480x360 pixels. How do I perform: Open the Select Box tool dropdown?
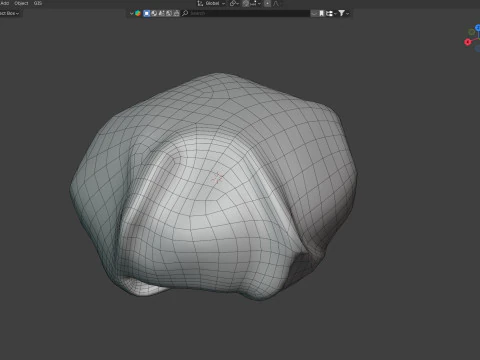point(10,13)
